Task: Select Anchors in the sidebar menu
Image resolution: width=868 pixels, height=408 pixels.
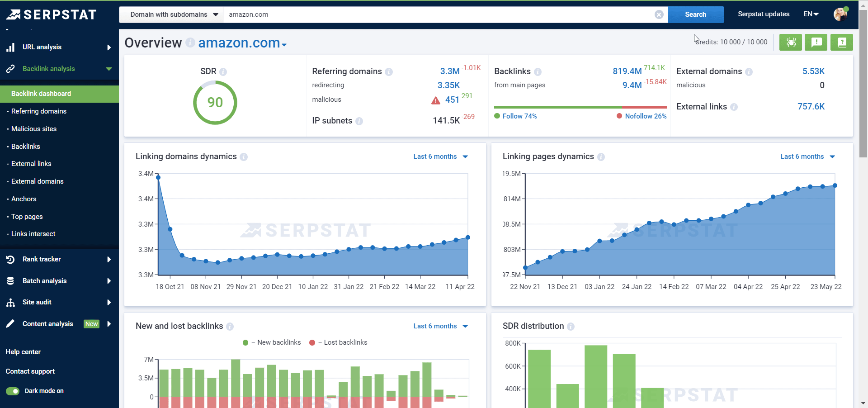Action: pyautogui.click(x=24, y=199)
